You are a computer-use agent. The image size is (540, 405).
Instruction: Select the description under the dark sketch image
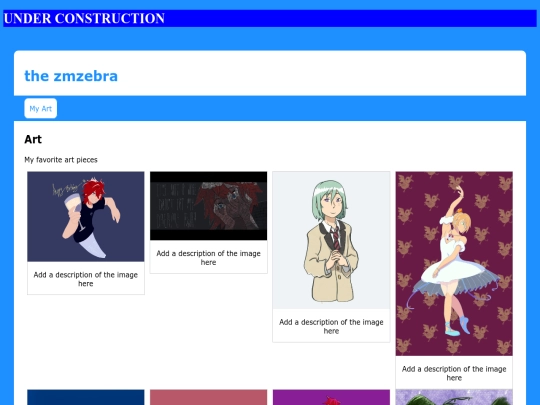[x=208, y=258]
